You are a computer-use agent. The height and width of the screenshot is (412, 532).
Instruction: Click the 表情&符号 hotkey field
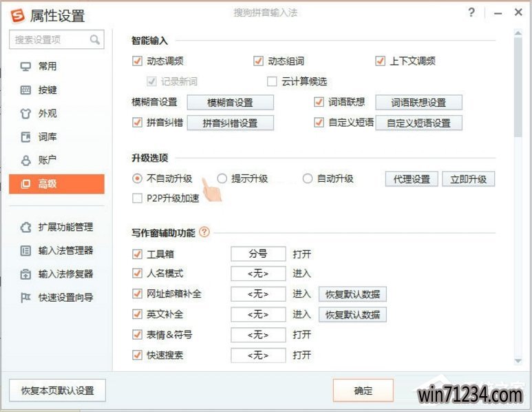pos(258,335)
